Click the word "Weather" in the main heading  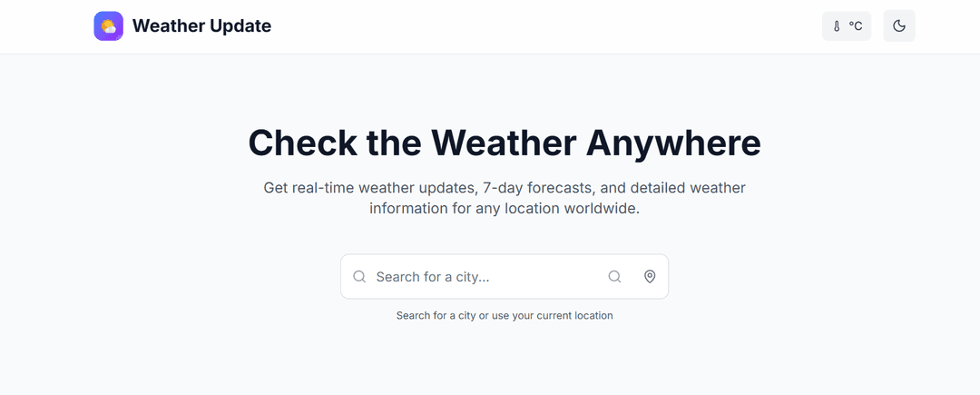tap(503, 143)
